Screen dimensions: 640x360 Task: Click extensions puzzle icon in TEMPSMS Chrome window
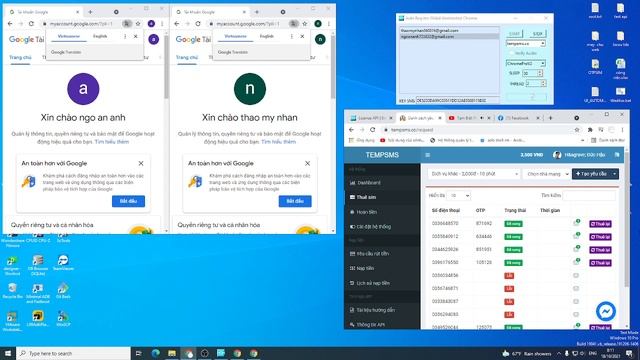(590, 130)
